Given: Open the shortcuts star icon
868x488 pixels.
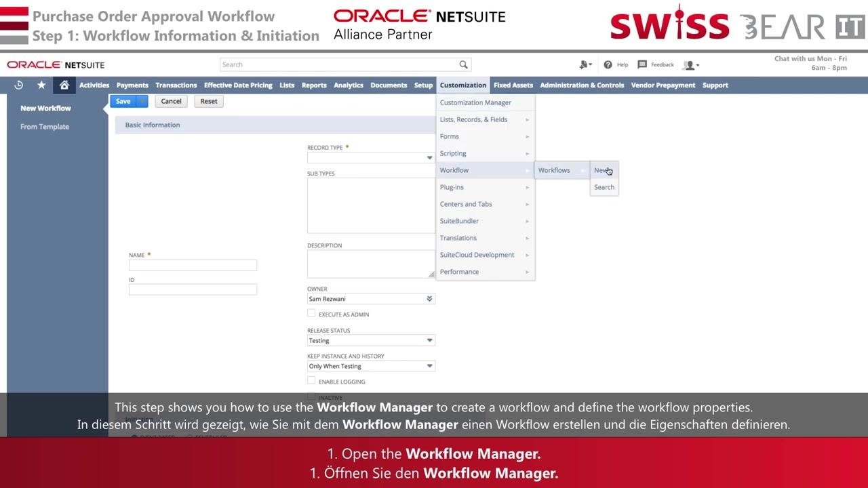Looking at the screenshot, I should [x=41, y=85].
